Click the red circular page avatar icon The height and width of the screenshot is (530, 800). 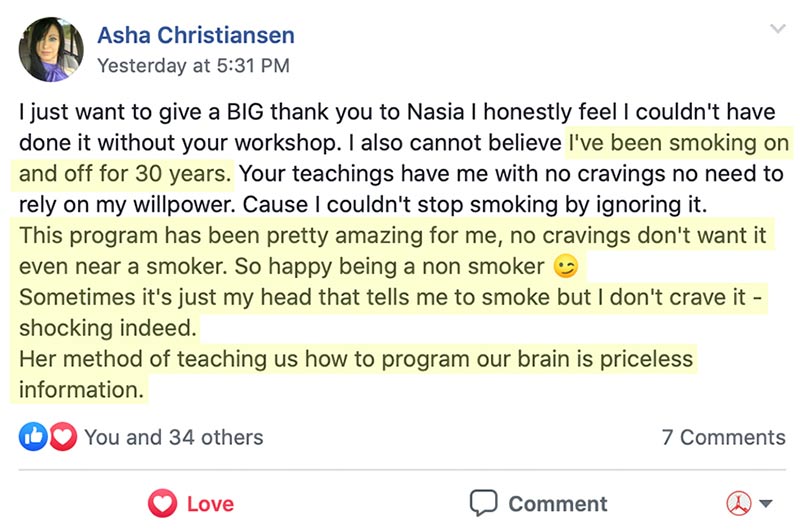pyautogui.click(x=739, y=504)
